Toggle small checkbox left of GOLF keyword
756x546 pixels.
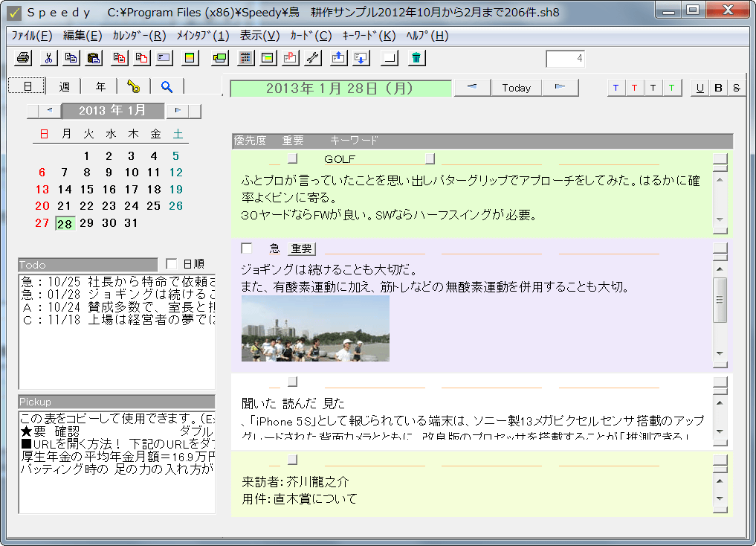293,158
